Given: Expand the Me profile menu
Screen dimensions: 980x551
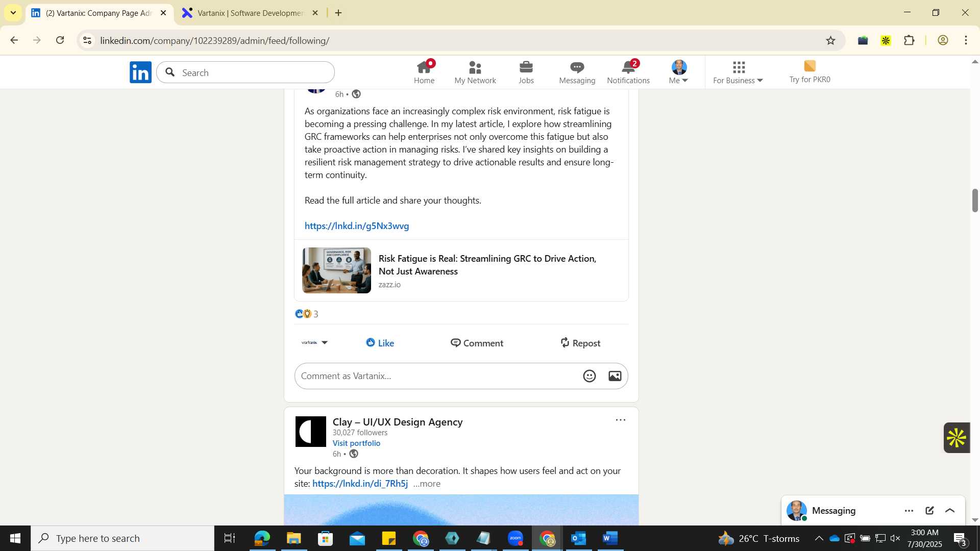Looking at the screenshot, I should 679,72.
